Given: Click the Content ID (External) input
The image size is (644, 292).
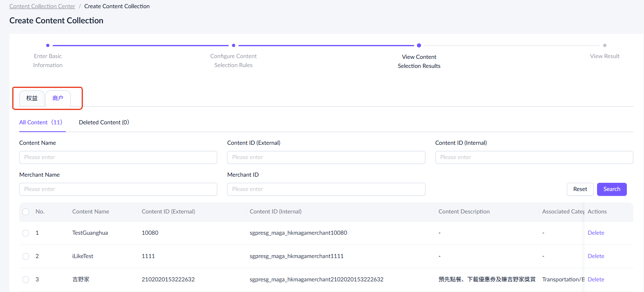Looking at the screenshot, I should 326,157.
